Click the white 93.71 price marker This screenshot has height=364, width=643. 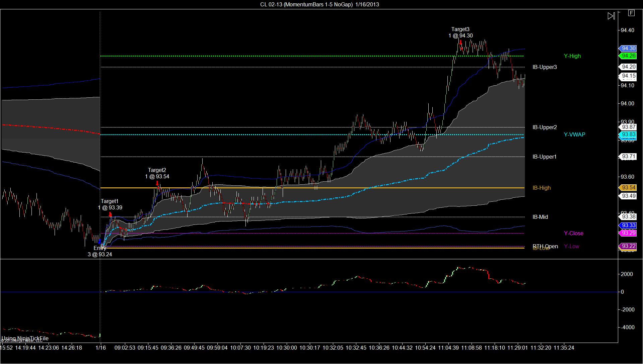[x=627, y=157]
